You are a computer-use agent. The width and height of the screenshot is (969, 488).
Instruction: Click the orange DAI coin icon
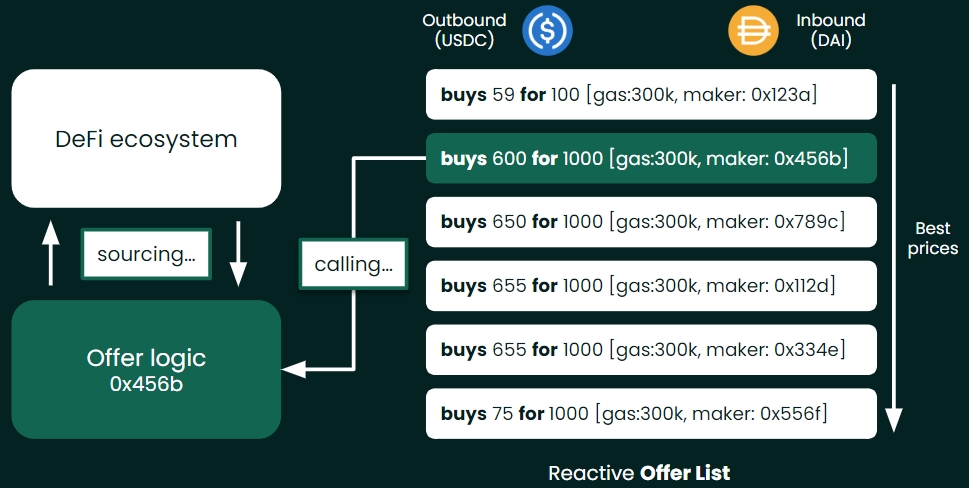tap(752, 31)
